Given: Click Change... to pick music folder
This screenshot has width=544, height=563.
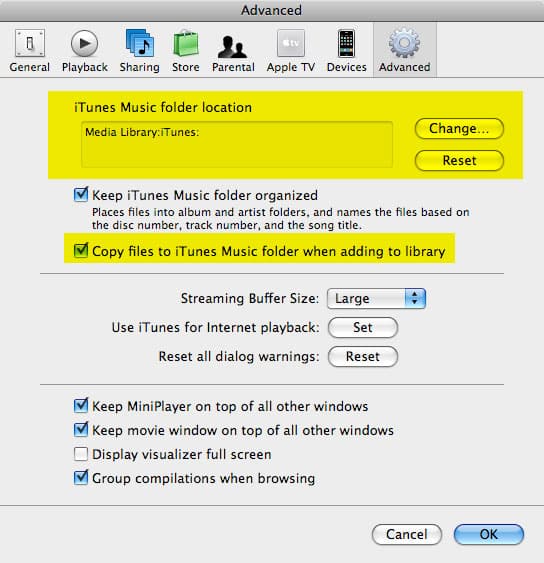Looking at the screenshot, I should coord(459,129).
